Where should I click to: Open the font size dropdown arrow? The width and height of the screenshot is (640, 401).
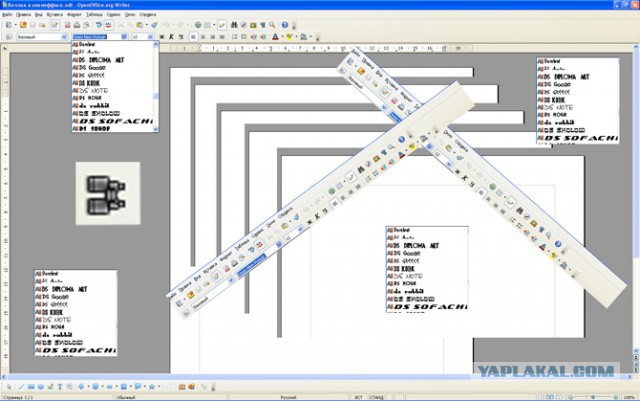click(151, 37)
